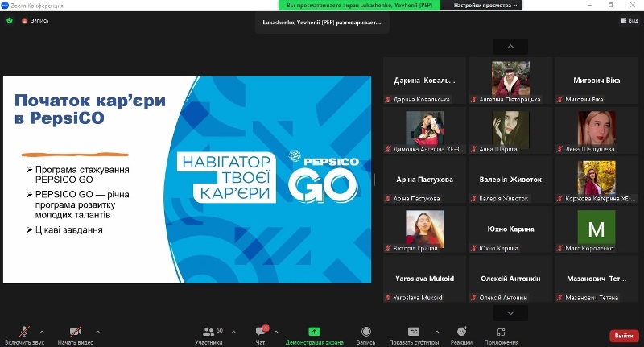The width and height of the screenshot is (644, 347).
Task: Click the green encryption shield icon
Action: (10, 21)
